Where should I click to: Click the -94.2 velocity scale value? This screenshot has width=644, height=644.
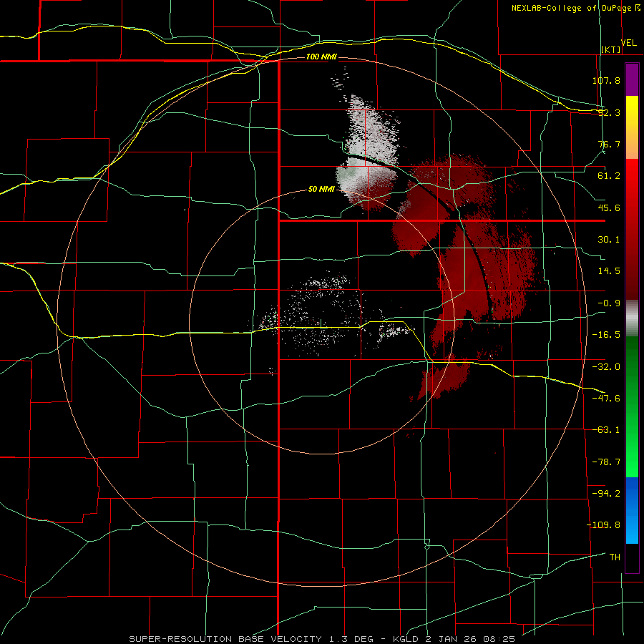(x=606, y=493)
